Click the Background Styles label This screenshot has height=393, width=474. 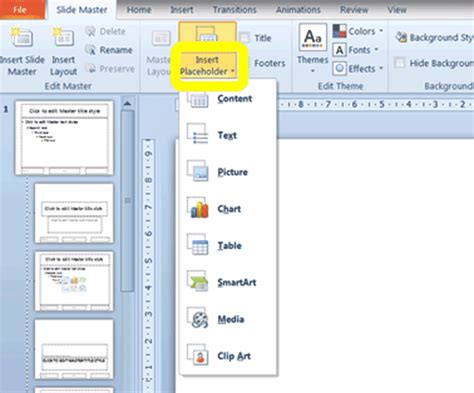pyautogui.click(x=442, y=37)
